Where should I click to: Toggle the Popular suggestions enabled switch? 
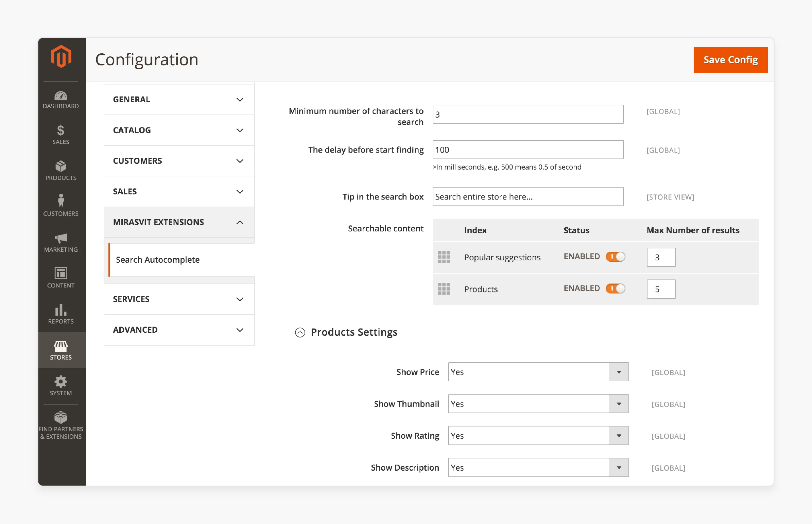tap(615, 257)
